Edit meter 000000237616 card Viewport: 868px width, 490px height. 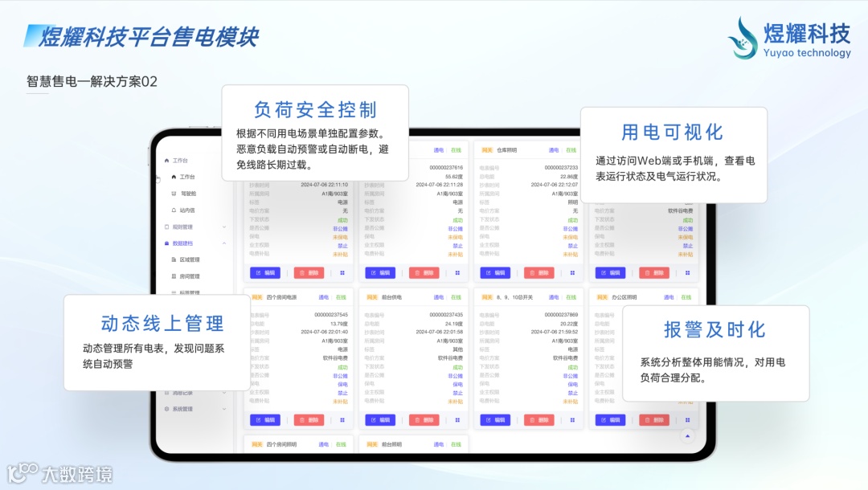(380, 272)
